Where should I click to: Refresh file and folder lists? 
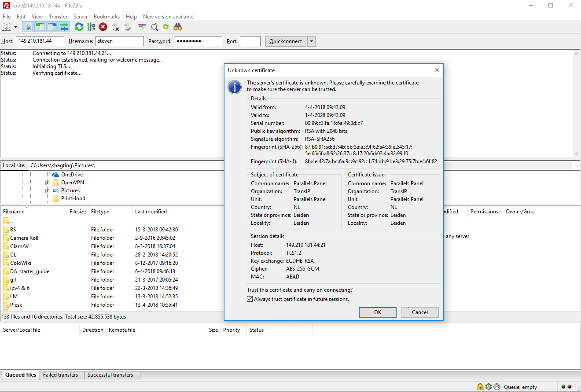[x=79, y=27]
